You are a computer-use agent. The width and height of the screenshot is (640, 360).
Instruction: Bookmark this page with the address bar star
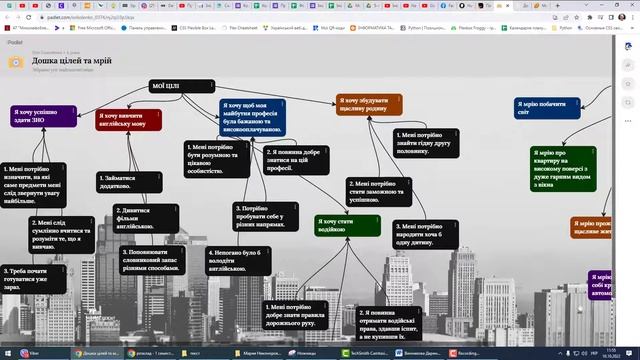[577, 18]
